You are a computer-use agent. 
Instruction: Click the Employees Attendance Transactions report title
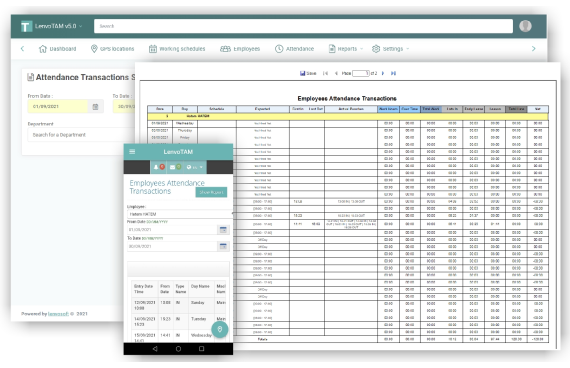(347, 99)
